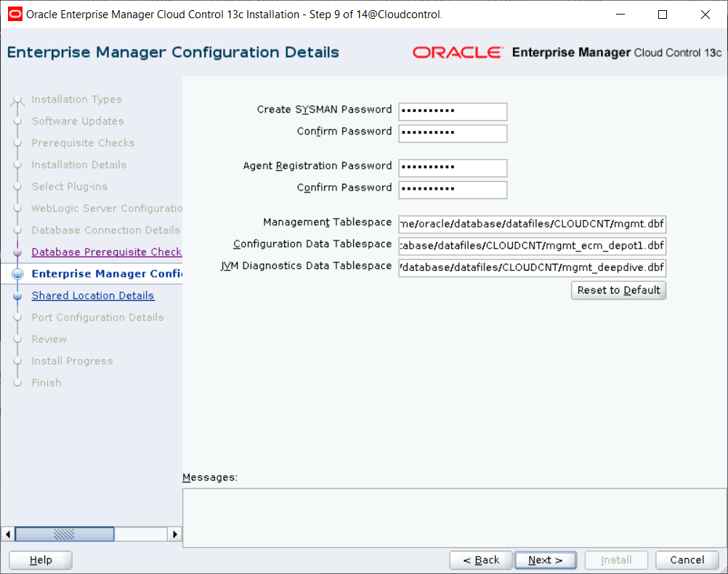
Task: Open the Help button
Action: 41,560
